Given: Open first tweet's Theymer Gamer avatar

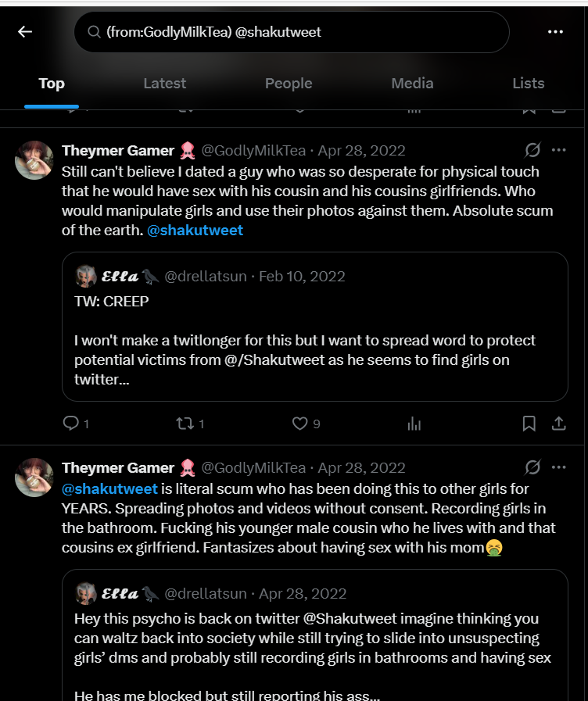Looking at the screenshot, I should [x=34, y=160].
